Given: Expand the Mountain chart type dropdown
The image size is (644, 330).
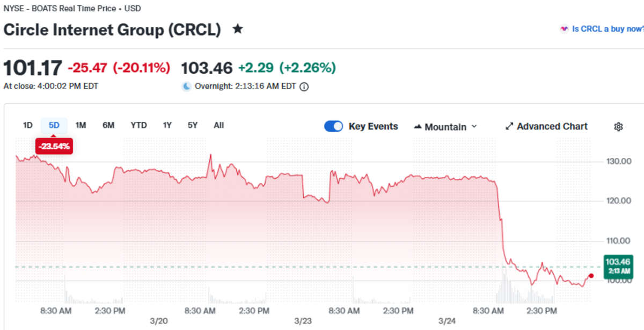Looking at the screenshot, I should pyautogui.click(x=474, y=127).
